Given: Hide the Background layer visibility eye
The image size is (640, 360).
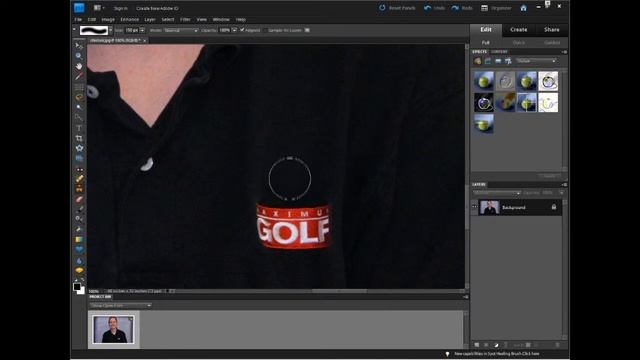Looking at the screenshot, I should 474,207.
